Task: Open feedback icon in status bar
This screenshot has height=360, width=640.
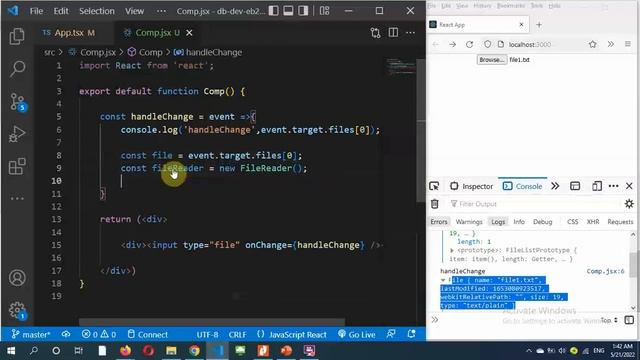Action: tap(391, 334)
